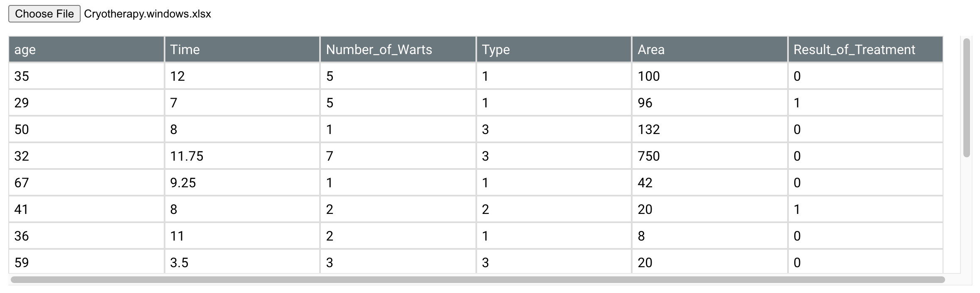This screenshot has width=980, height=293.
Task: Select the Area value 8 for age 36
Action: 707,236
